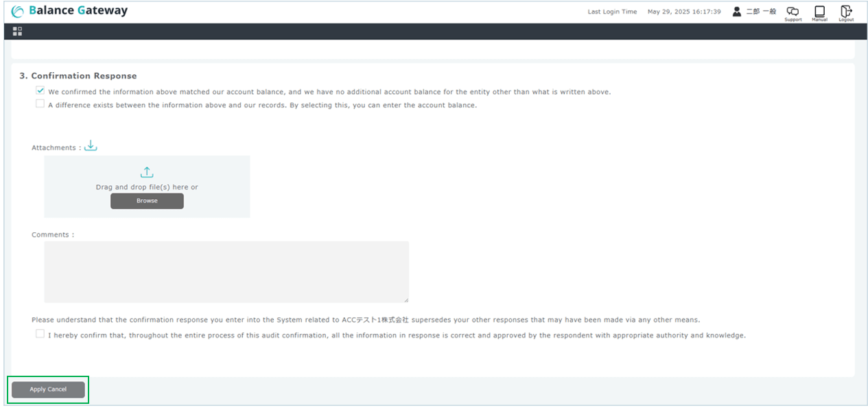Viewport: 868px width, 408px height.
Task: Select the Confirmation Response section heading
Action: [78, 76]
